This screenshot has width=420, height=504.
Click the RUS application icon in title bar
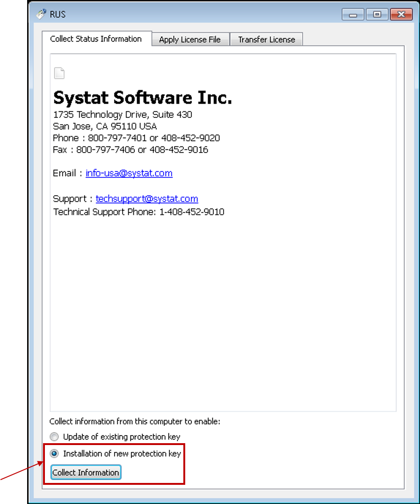pos(41,14)
